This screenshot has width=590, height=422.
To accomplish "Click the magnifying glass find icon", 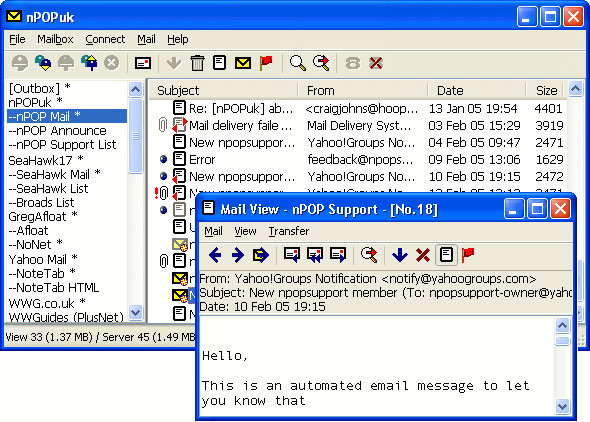I will tap(298, 63).
